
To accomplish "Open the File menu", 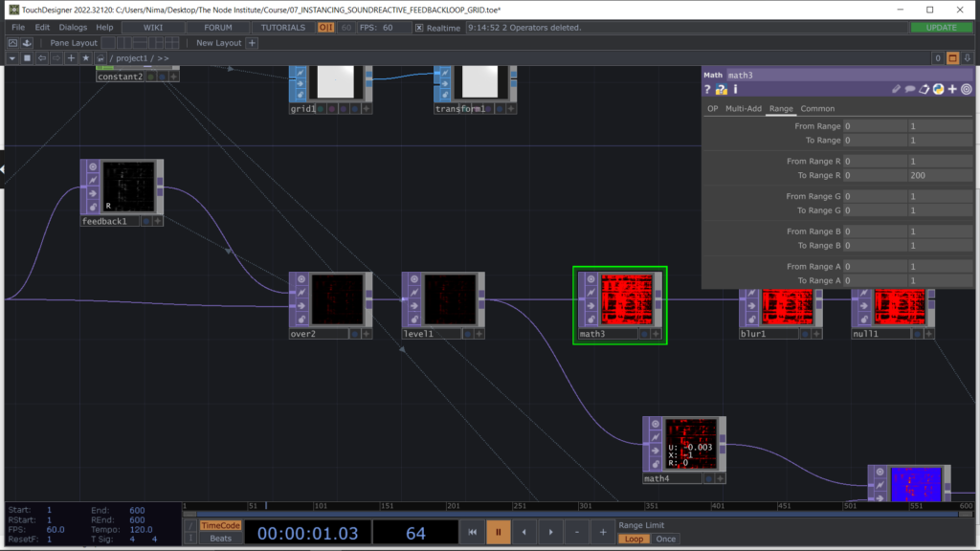I will point(18,28).
